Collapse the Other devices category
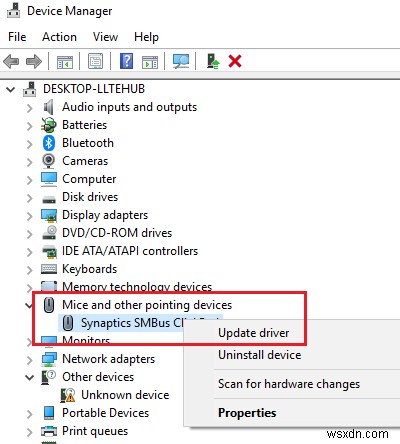This screenshot has height=444, width=400. point(30,378)
